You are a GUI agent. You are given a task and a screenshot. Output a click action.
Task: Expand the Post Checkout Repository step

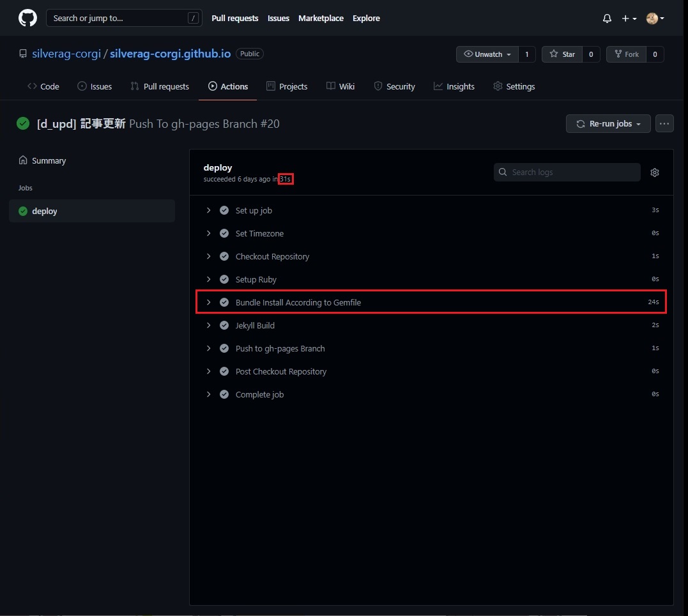208,371
